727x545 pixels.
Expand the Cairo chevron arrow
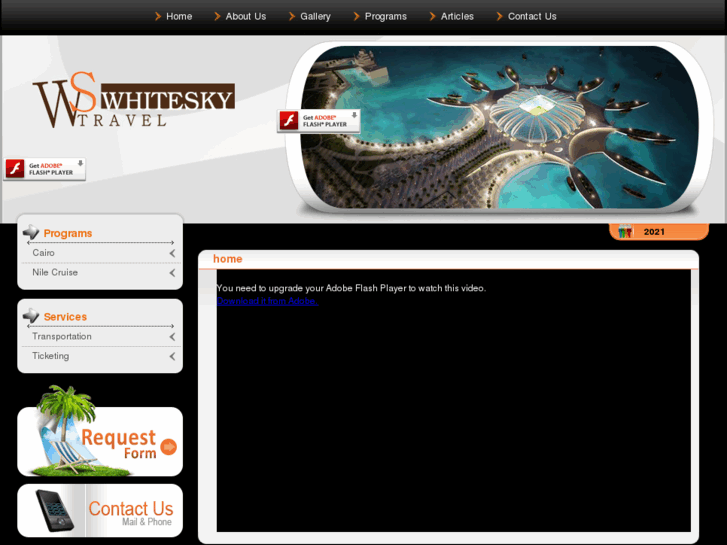(172, 253)
